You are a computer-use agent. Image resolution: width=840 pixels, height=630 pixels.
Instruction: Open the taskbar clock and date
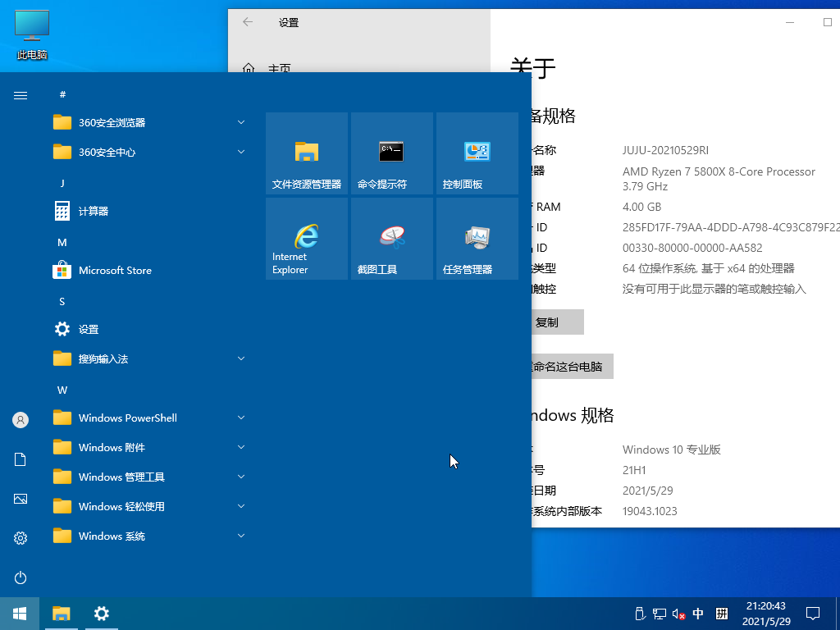[766, 614]
